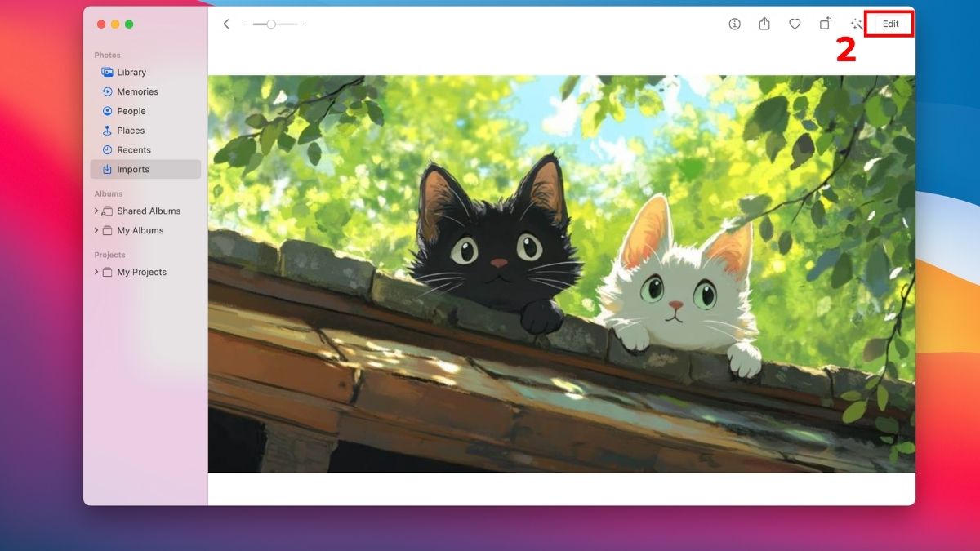The height and width of the screenshot is (551, 980).
Task: Go back using the back chevron
Action: coord(226,24)
